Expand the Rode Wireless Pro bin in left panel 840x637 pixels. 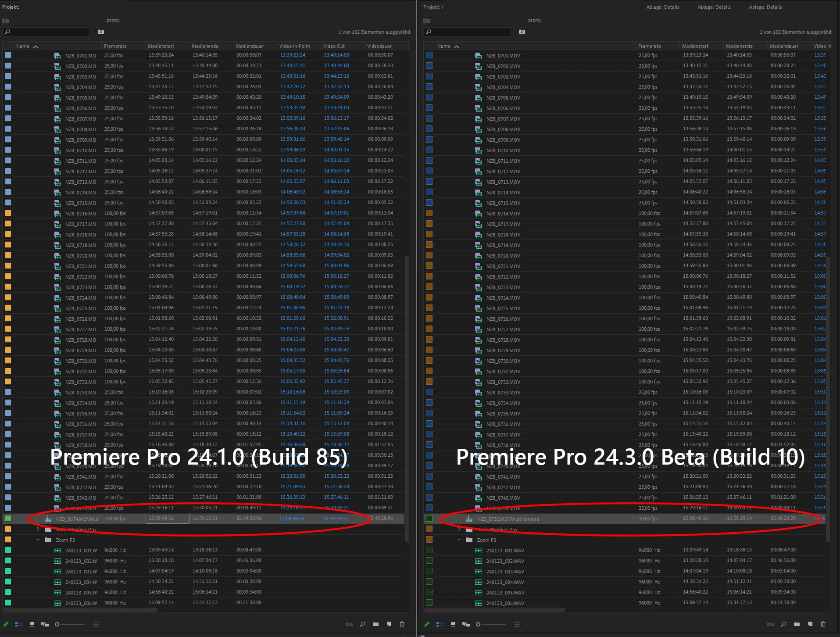[x=38, y=529]
